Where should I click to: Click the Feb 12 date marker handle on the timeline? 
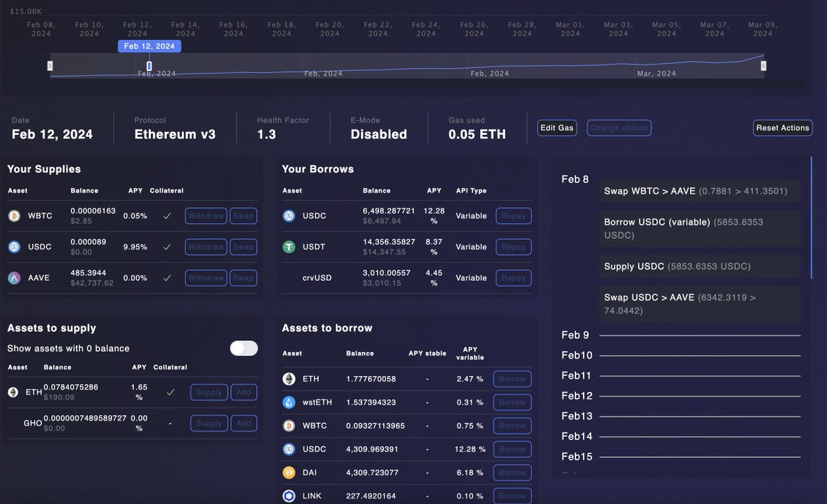150,66
